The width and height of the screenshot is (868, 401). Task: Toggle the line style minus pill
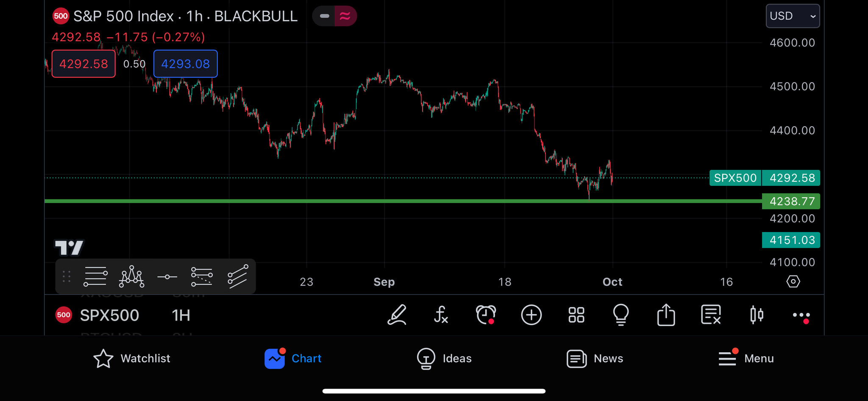coord(324,16)
